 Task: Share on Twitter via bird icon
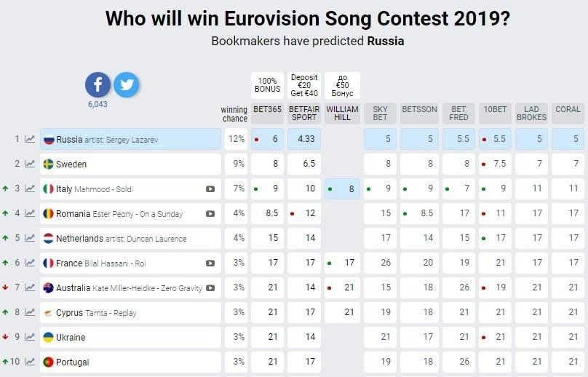click(126, 85)
